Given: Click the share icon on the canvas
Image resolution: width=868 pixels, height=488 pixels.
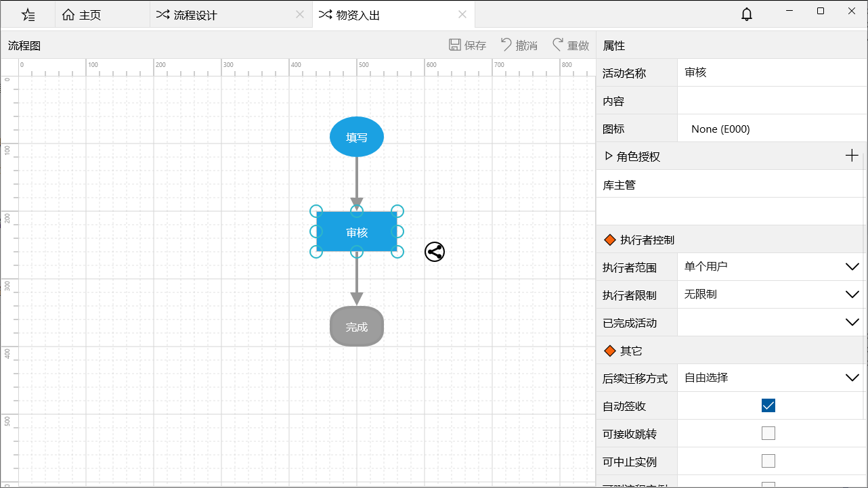Looking at the screenshot, I should [x=435, y=252].
